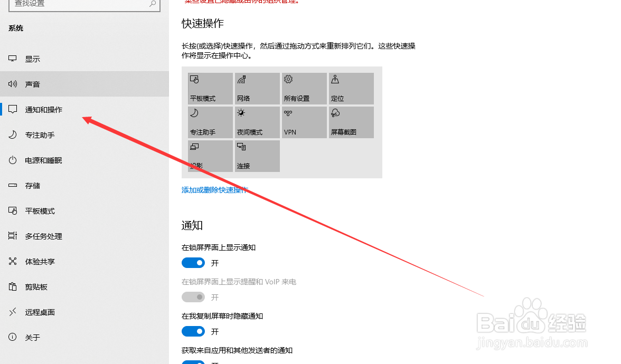Screen dimensions: 621x364
Task: Click the 所有设置 quick action tile
Action: pyautogui.click(x=304, y=88)
